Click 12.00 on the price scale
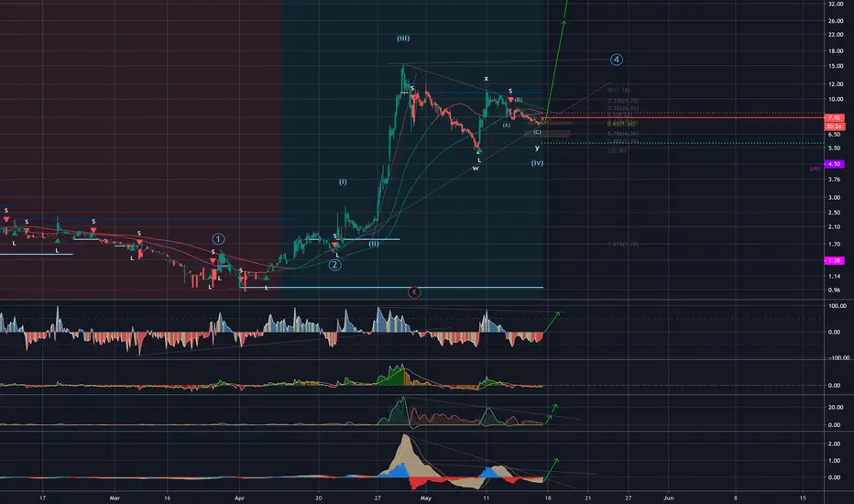This screenshot has width=854, height=504. click(836, 84)
